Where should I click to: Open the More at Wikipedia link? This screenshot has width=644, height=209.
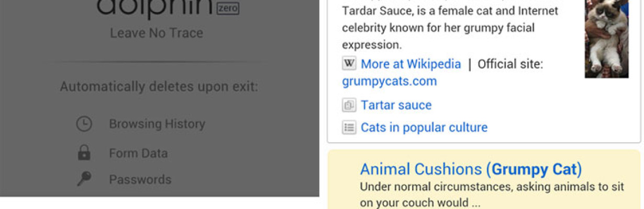pyautogui.click(x=411, y=64)
